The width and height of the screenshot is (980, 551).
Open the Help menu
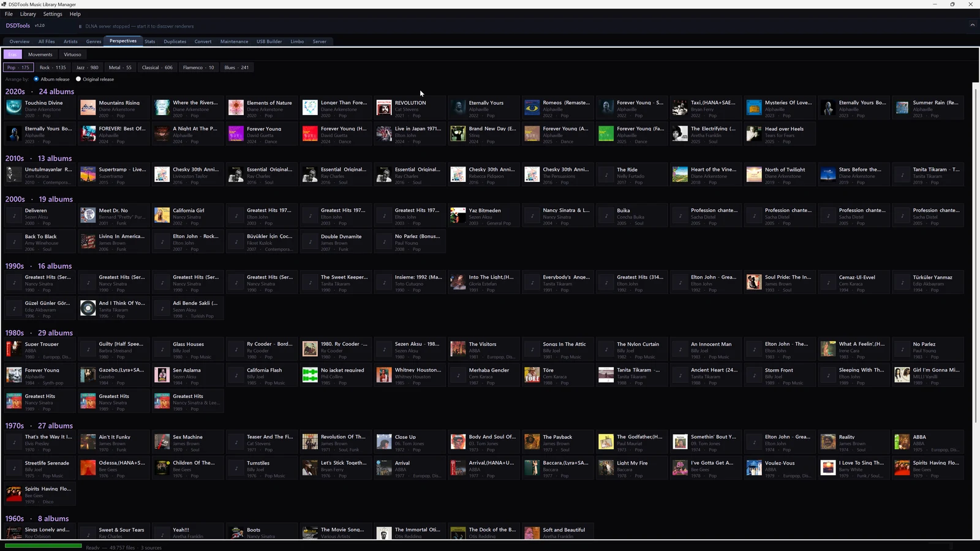pos(75,14)
